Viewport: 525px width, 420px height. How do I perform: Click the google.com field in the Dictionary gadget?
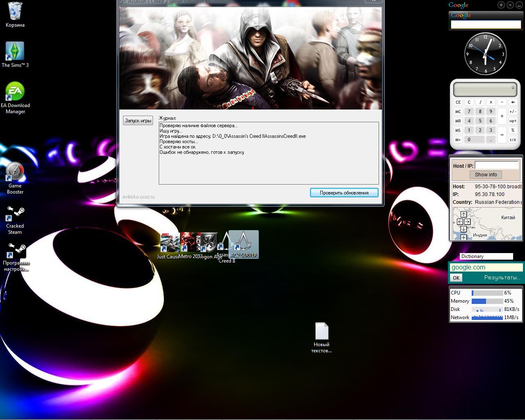(x=486, y=267)
